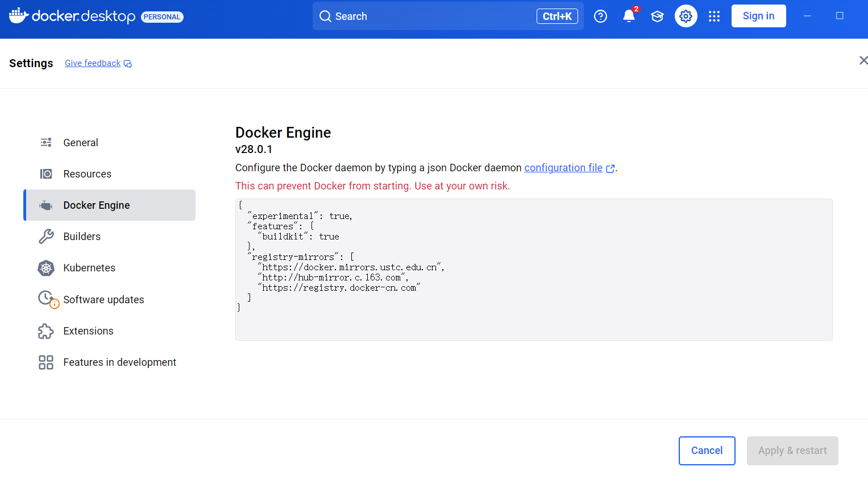Click the Features in development grid icon

click(46, 362)
